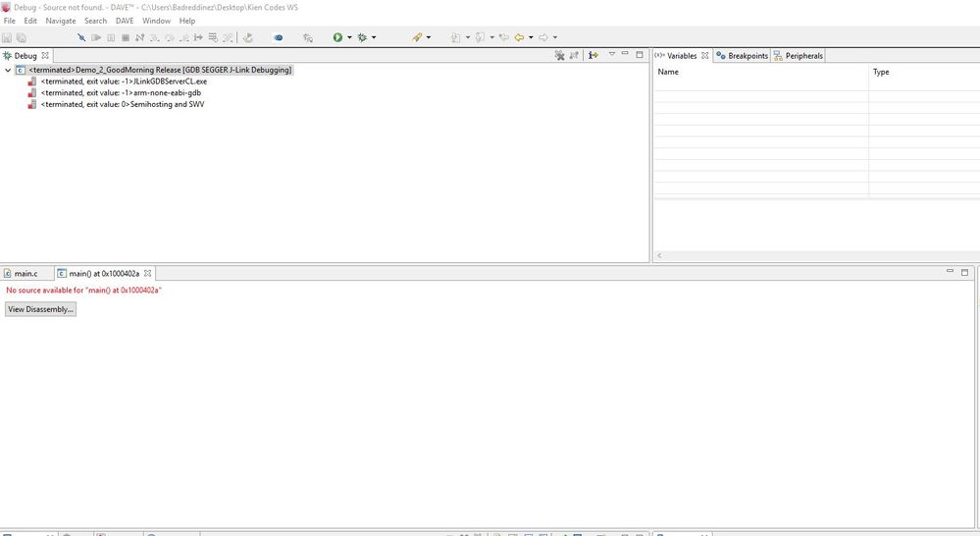The image size is (980, 536).
Task: Toggle Instruction Stepping Mode in Debug view
Action: [593, 55]
